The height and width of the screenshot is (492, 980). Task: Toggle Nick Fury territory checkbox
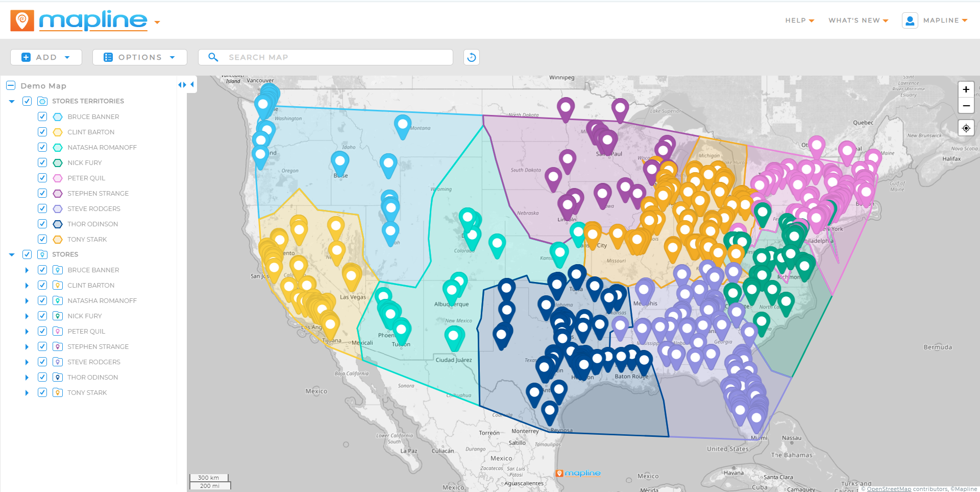pos(42,162)
